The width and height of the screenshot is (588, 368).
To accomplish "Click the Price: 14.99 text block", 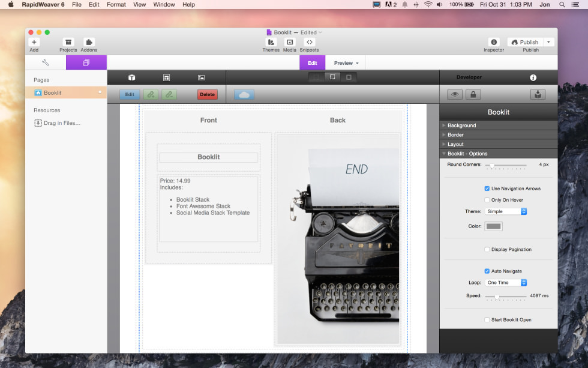I will pyautogui.click(x=209, y=209).
